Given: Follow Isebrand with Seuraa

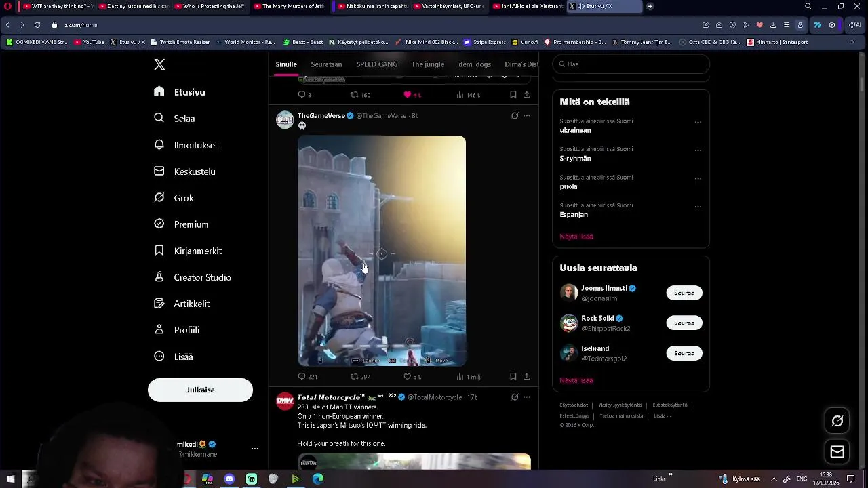Looking at the screenshot, I should pos(684,353).
